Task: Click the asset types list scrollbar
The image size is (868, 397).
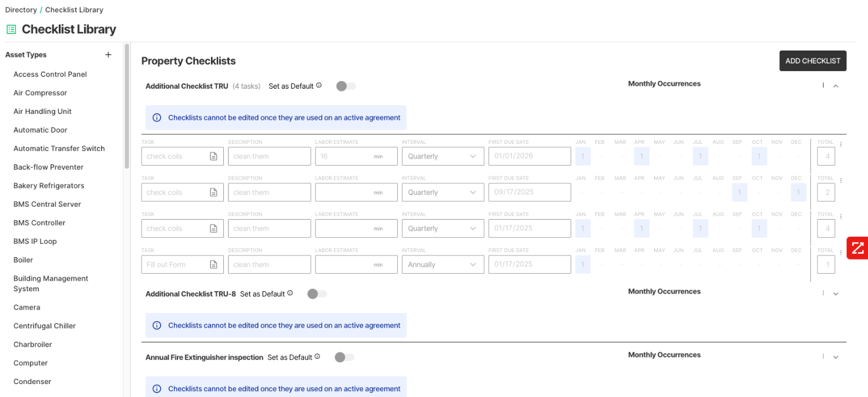Action: tap(126, 106)
